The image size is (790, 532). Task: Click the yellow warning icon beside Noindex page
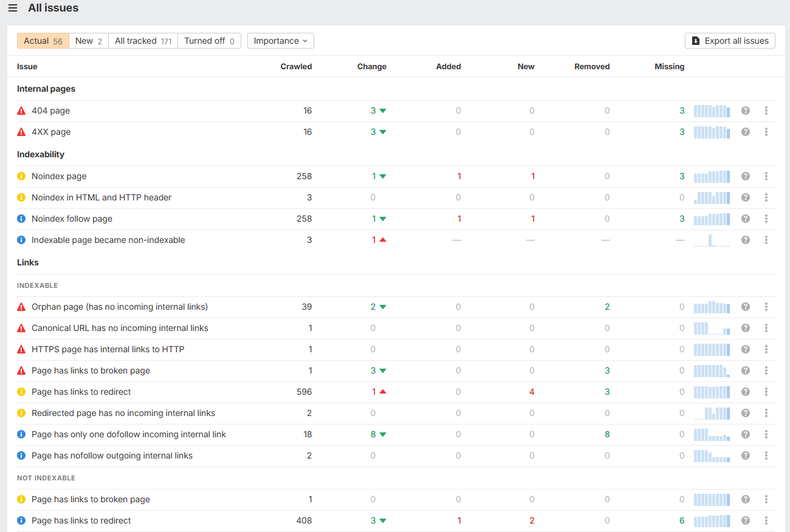pos(21,176)
